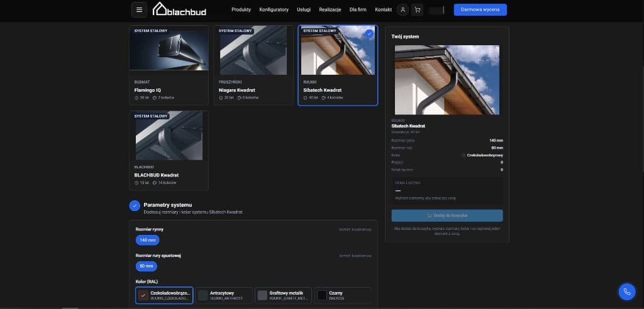Click the Rozmiar rury spustowej label

pyautogui.click(x=158, y=256)
